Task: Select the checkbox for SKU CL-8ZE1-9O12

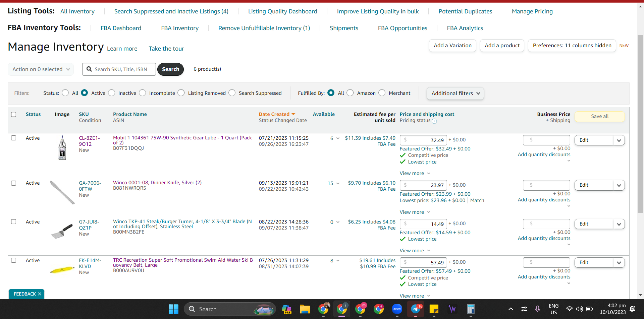Action: click(14, 138)
